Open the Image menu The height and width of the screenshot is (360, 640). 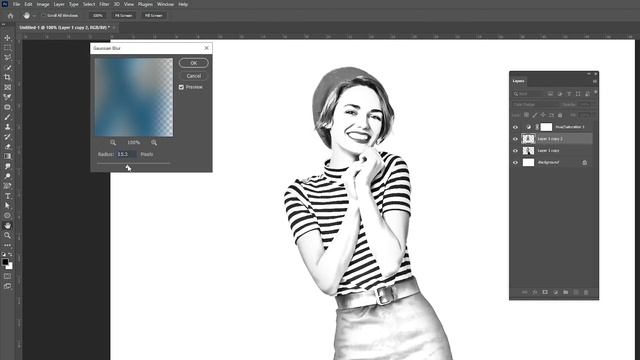(x=43, y=4)
